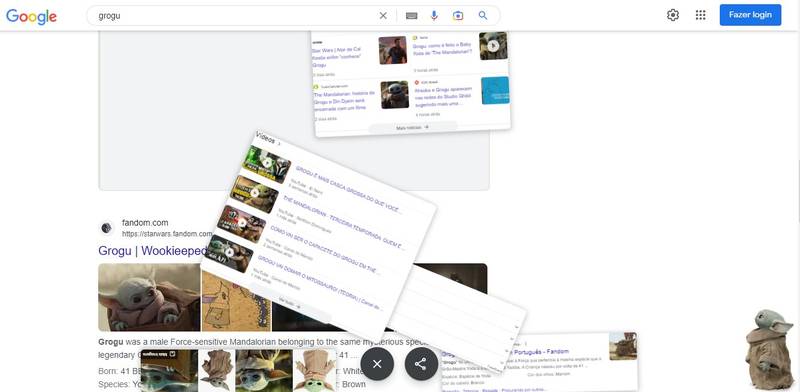Clear the search box with the X icon
Viewport: 800px width, 392px height.
coord(383,16)
